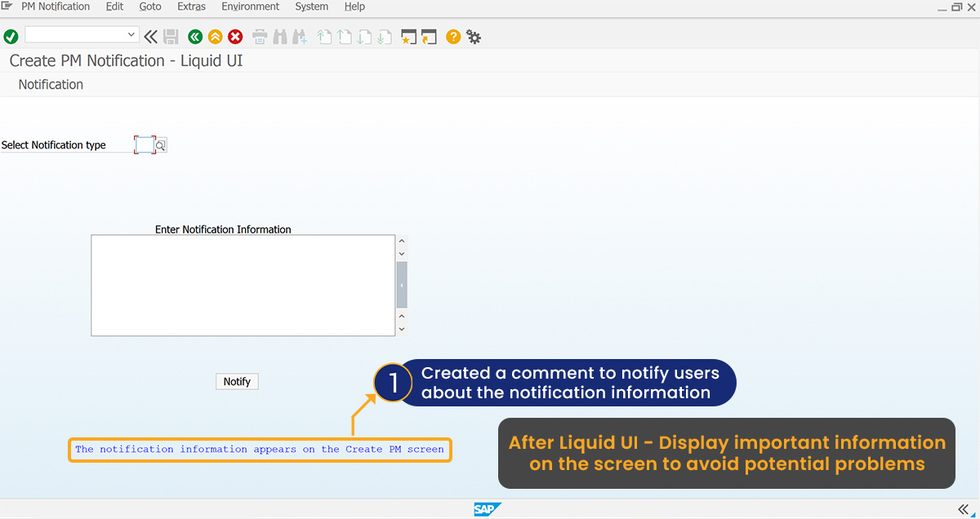
Task: Go to First Page icon
Action: coord(324,36)
